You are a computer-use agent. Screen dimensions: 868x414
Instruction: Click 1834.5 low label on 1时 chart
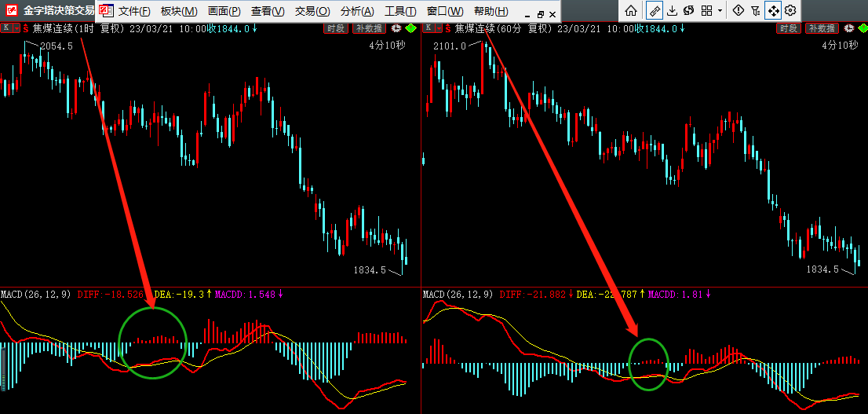coord(370,270)
